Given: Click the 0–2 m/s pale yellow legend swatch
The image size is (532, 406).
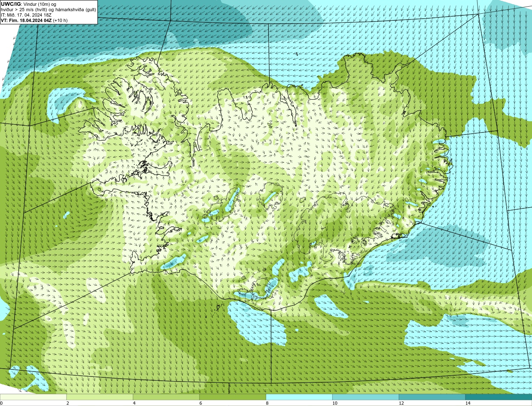Looking at the screenshot, I should [x=33, y=397].
